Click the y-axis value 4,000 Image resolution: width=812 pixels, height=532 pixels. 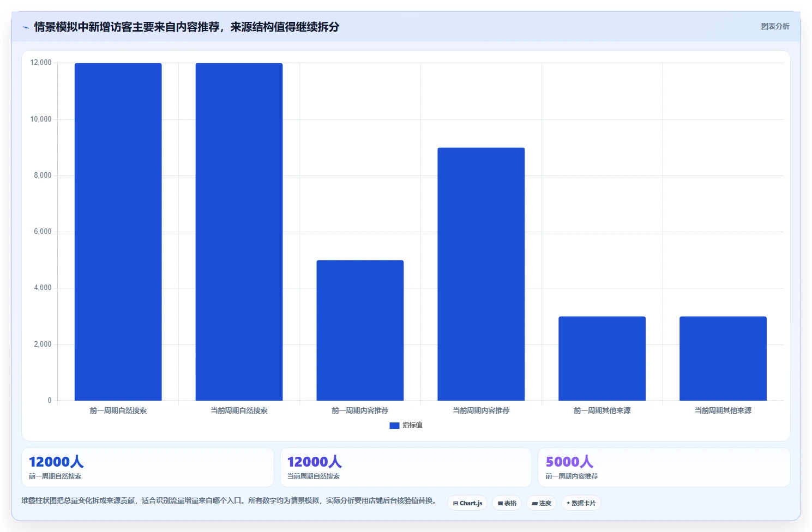43,288
